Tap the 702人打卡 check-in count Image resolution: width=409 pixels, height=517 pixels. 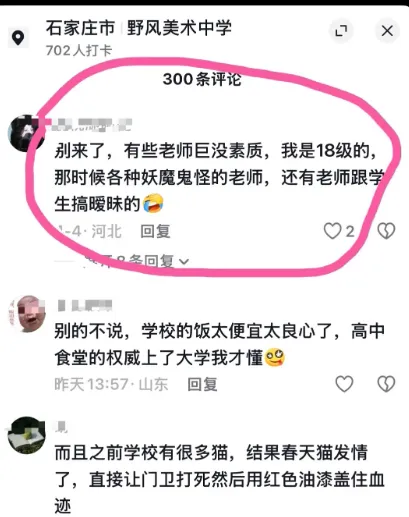[x=79, y=50]
